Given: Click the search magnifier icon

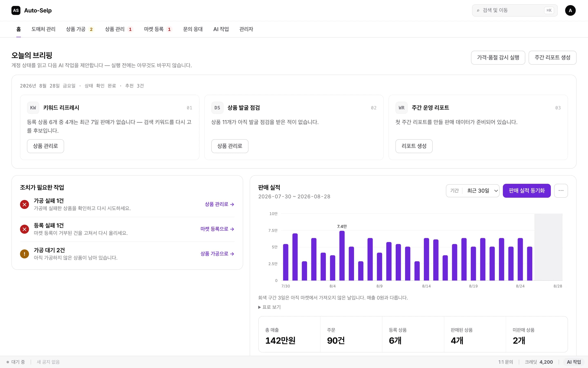Looking at the screenshot, I should pos(478,10).
